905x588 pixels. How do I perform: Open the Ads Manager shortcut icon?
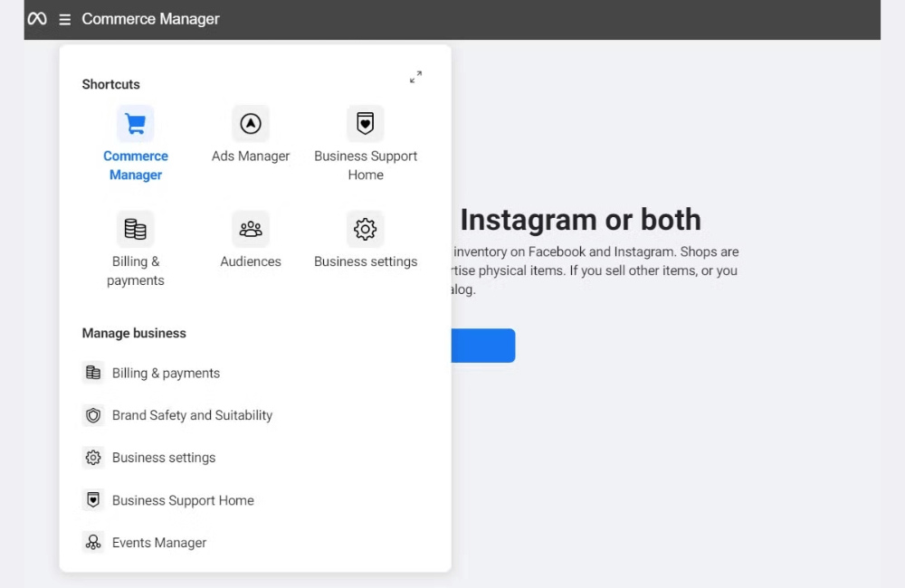[251, 124]
